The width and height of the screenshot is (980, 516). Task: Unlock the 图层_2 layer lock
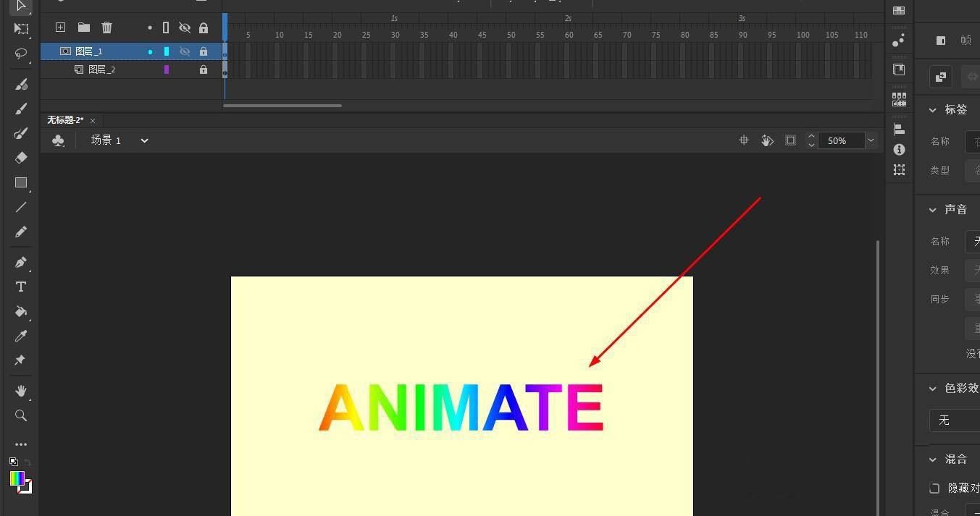204,69
